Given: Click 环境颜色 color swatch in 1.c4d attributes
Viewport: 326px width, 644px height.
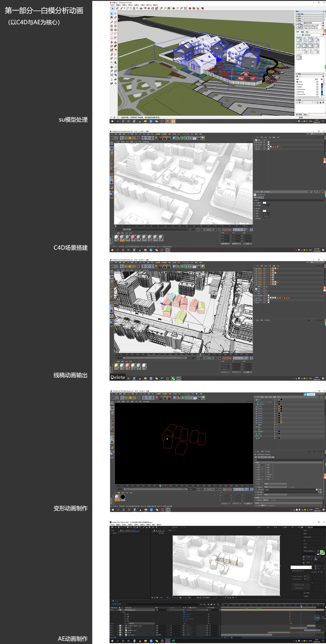Looking at the screenshot, I should click(x=265, y=203).
